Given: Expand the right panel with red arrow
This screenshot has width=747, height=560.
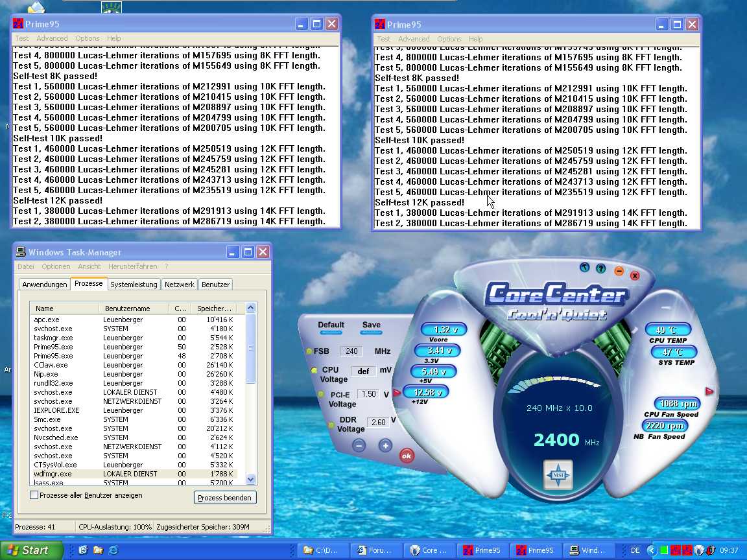Looking at the screenshot, I should (709, 391).
